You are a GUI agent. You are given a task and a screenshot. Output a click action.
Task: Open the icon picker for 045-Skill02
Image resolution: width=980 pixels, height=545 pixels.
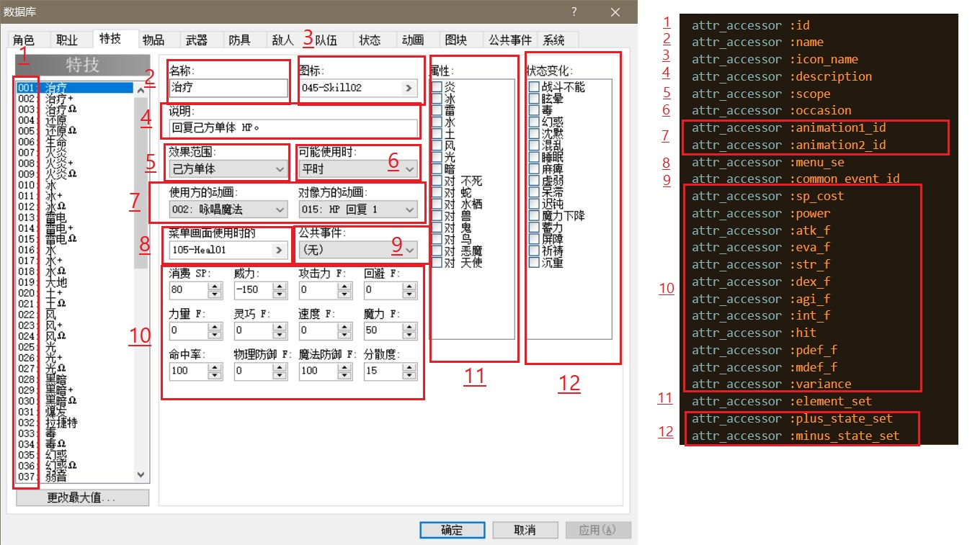[x=407, y=88]
